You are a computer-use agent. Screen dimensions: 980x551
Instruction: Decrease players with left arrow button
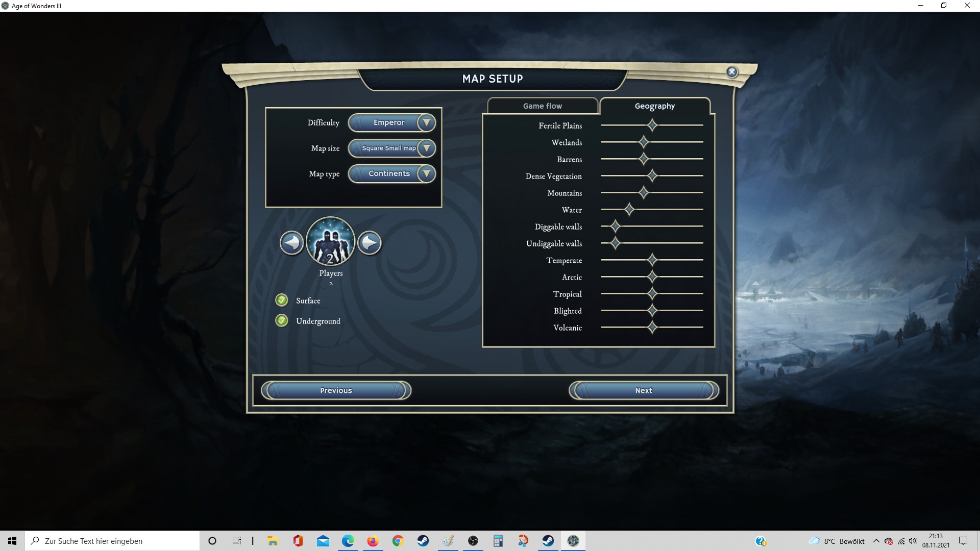(x=291, y=243)
